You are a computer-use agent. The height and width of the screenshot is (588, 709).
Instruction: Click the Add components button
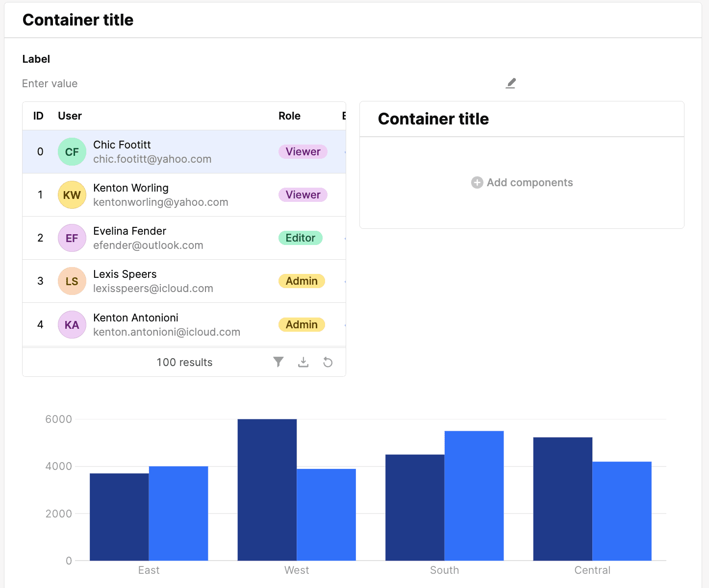click(x=522, y=182)
